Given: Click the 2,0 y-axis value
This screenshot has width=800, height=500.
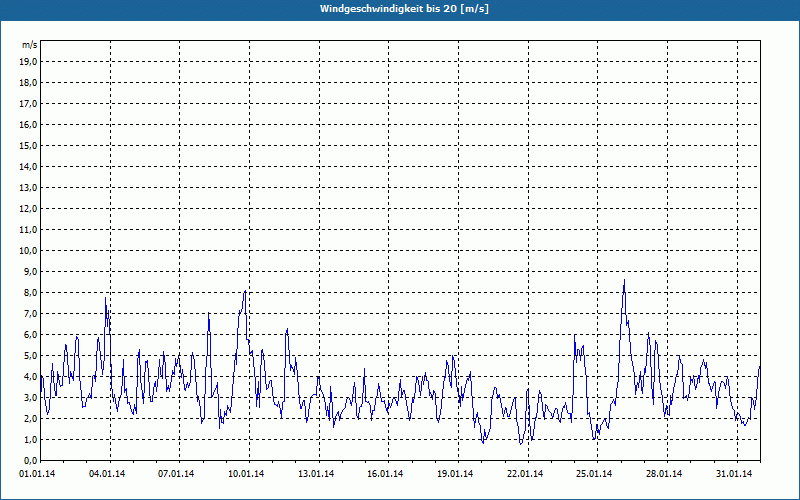Looking at the screenshot, I should point(30,418).
